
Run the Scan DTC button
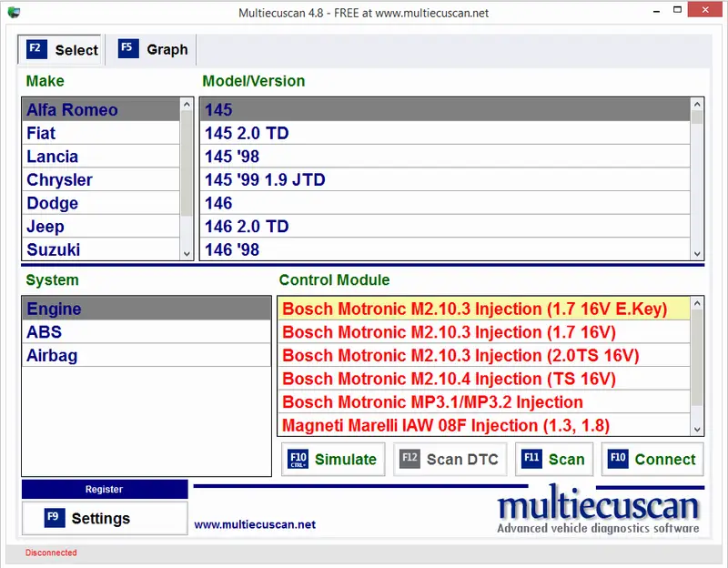point(450,459)
